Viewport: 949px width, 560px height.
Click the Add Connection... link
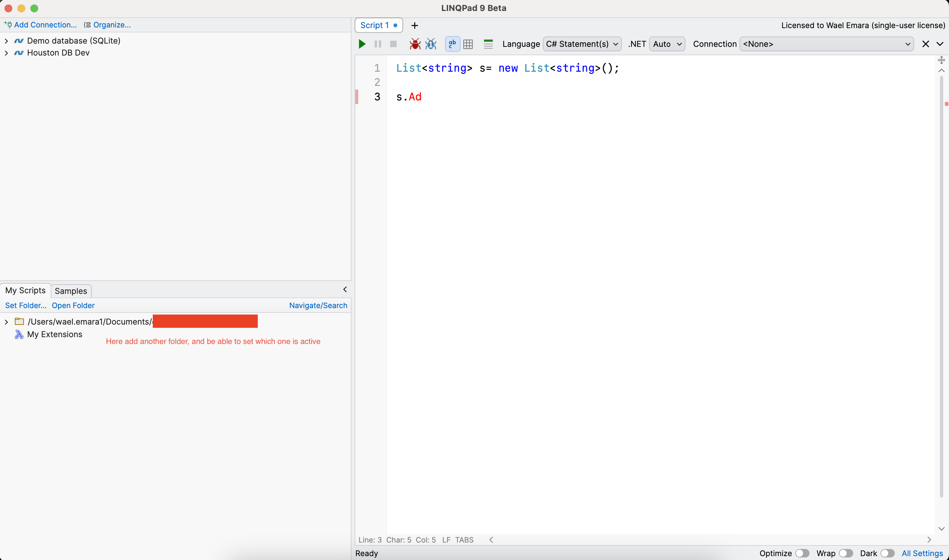click(45, 25)
